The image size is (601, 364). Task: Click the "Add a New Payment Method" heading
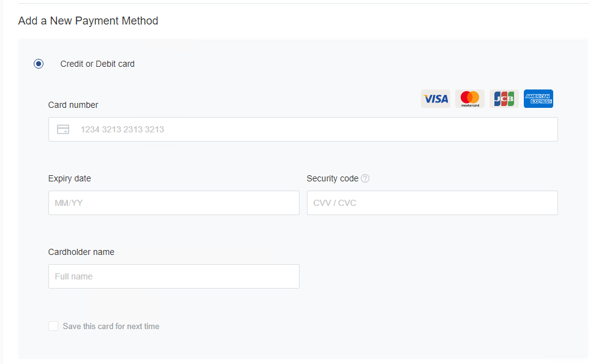coord(88,21)
